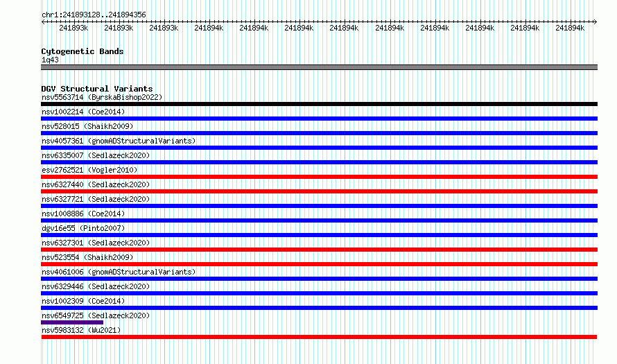Viewport: 617px width, 364px height.
Task: Select the nsv6329446 blue variant bar
Action: (319, 293)
